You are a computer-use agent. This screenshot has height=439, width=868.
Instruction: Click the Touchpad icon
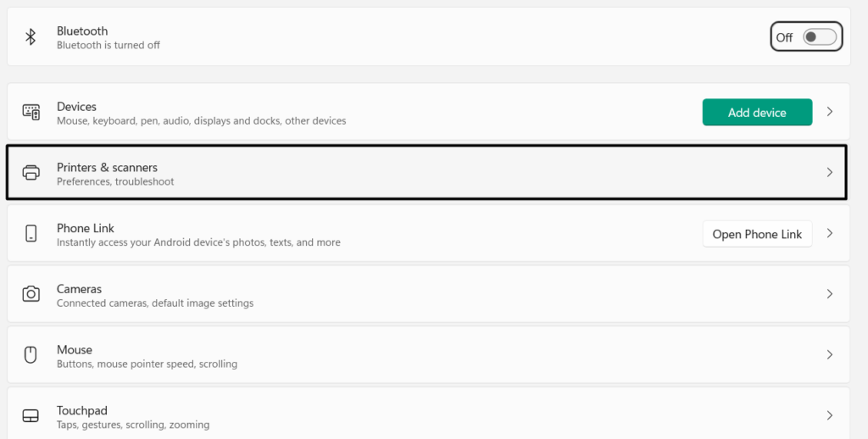coord(31,416)
